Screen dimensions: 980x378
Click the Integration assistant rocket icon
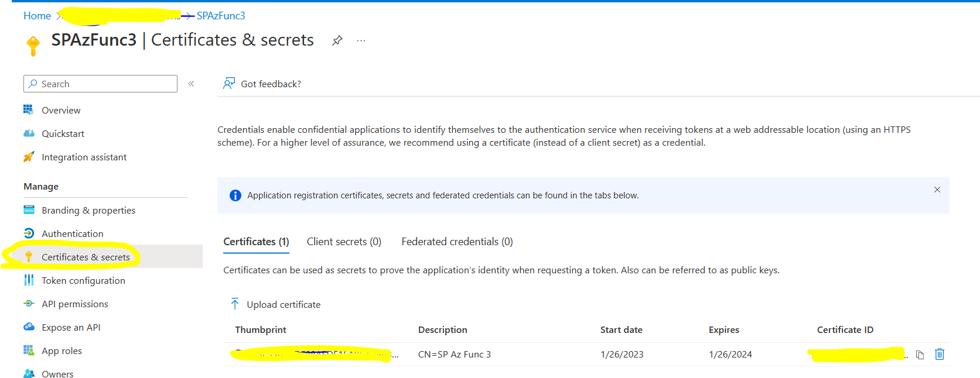click(29, 156)
